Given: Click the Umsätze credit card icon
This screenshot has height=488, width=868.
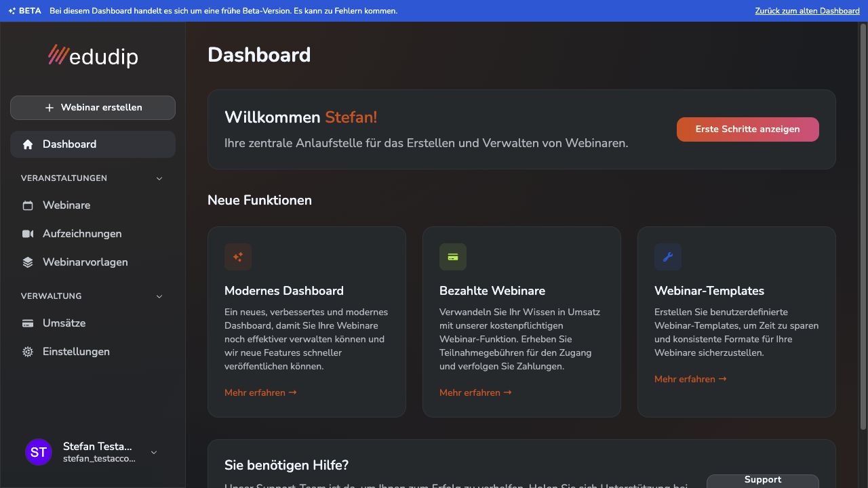Looking at the screenshot, I should [x=28, y=323].
